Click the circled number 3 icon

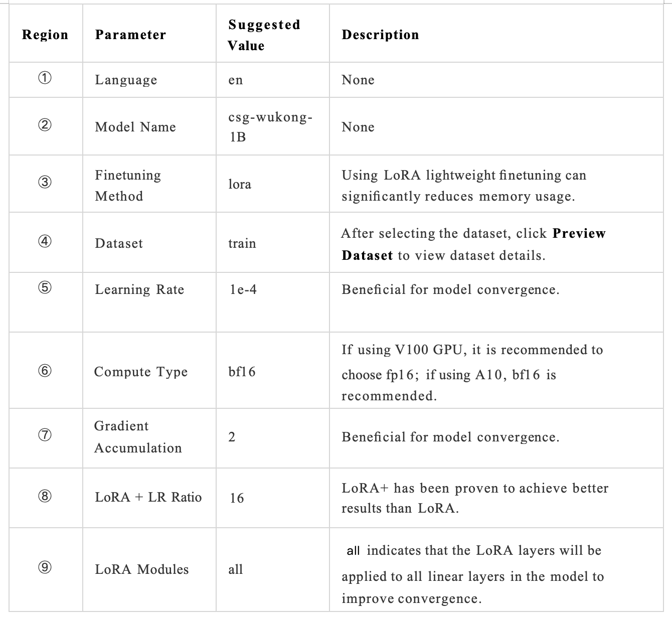tap(45, 182)
